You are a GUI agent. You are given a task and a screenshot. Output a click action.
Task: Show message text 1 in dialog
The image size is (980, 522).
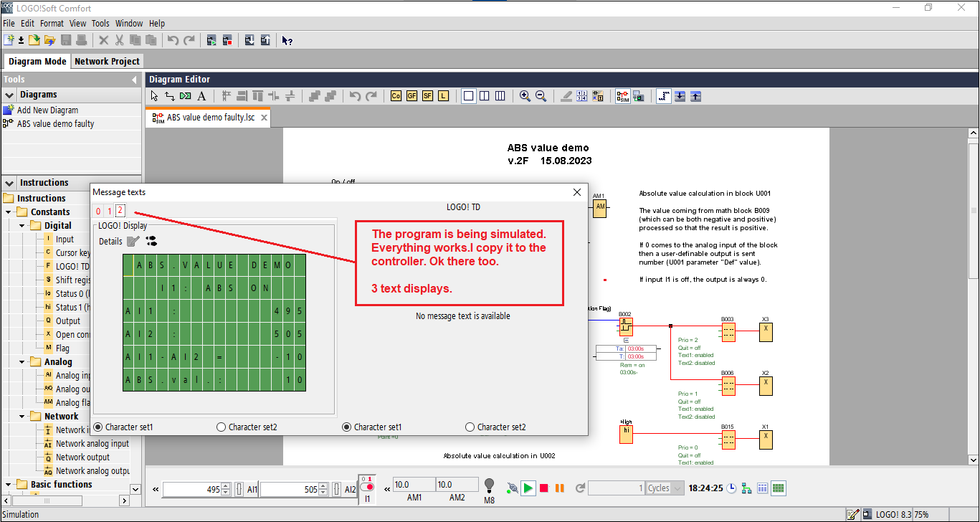coord(110,211)
